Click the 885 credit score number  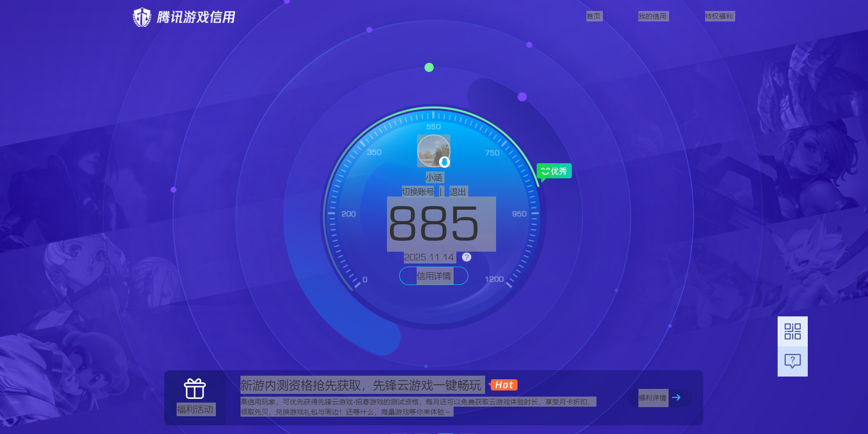click(x=434, y=224)
